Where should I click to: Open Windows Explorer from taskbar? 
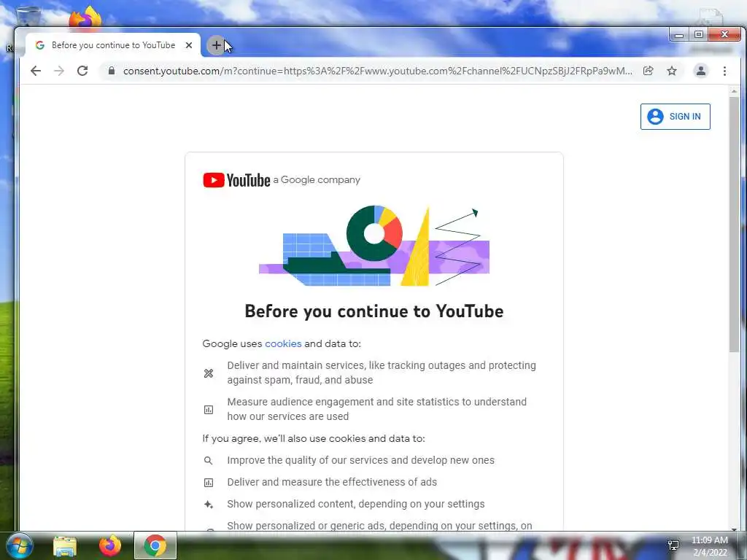tap(65, 546)
